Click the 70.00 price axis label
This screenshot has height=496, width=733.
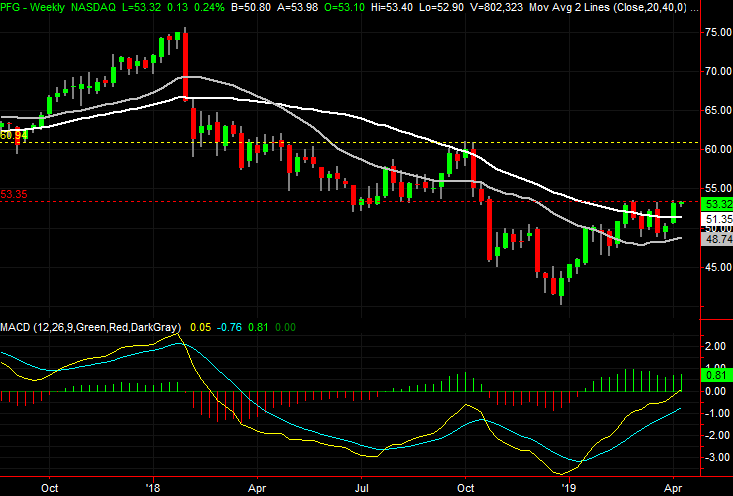coord(719,71)
